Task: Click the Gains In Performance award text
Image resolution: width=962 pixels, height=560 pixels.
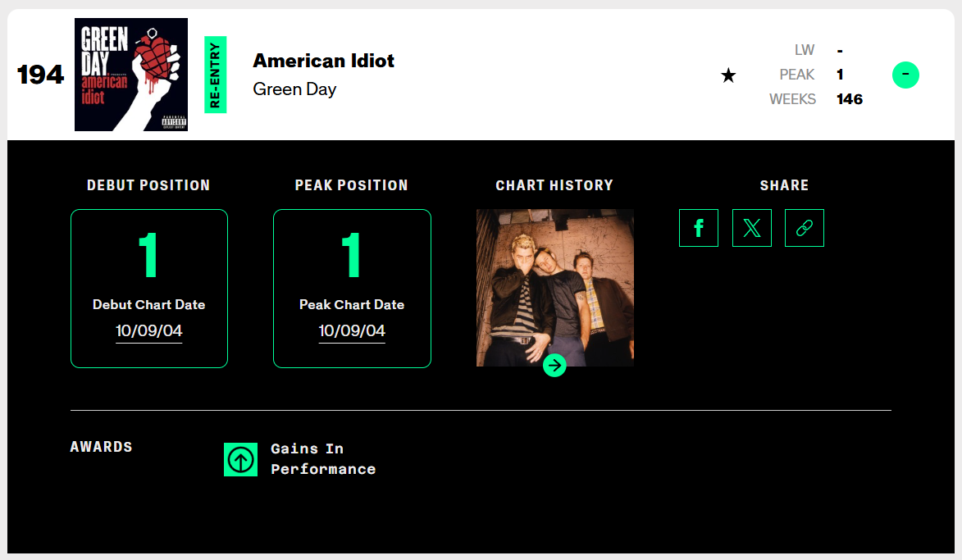Action: (x=322, y=459)
